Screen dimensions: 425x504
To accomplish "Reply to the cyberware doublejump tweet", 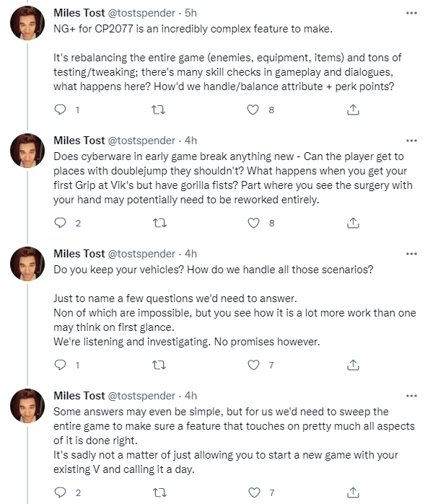I will click(x=60, y=223).
